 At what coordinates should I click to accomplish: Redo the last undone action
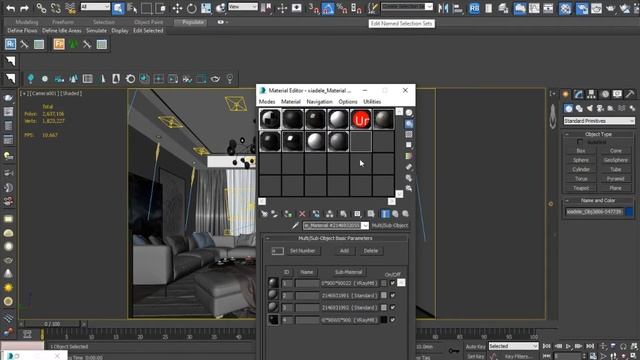[x=24, y=8]
